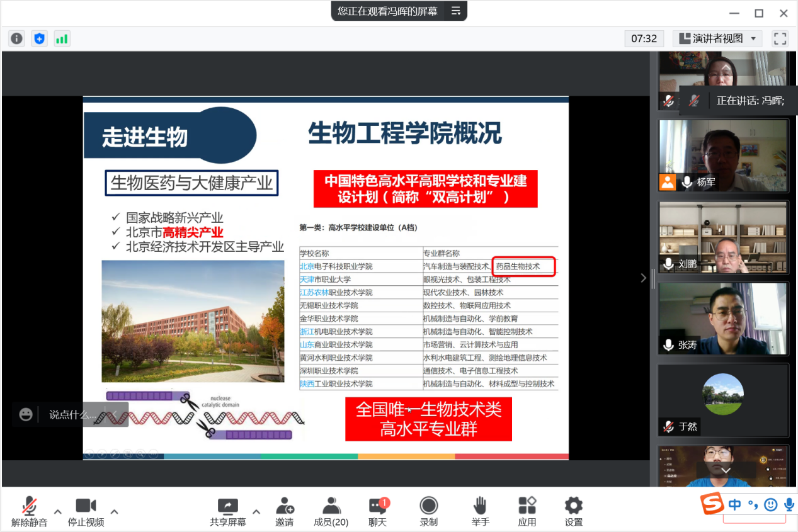This screenshot has height=532, width=798.
Task: Open the speaker view layout dropdown
Action: [x=717, y=38]
